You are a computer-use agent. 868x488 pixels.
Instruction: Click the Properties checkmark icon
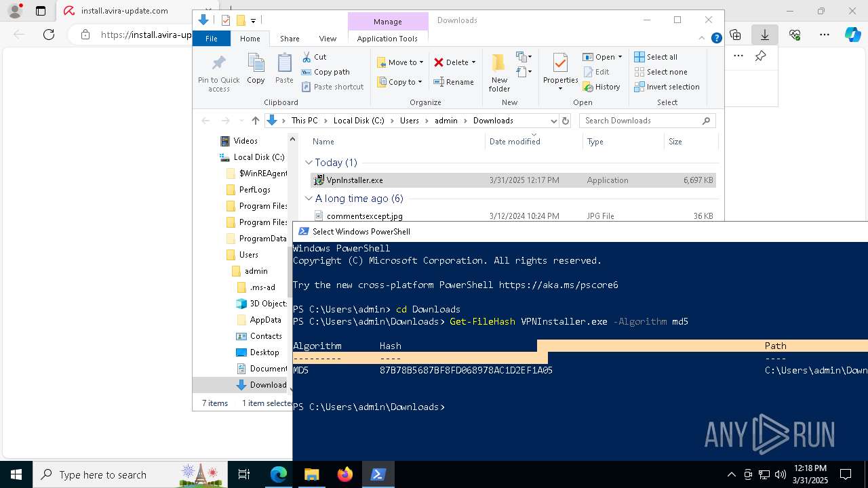pos(560,64)
